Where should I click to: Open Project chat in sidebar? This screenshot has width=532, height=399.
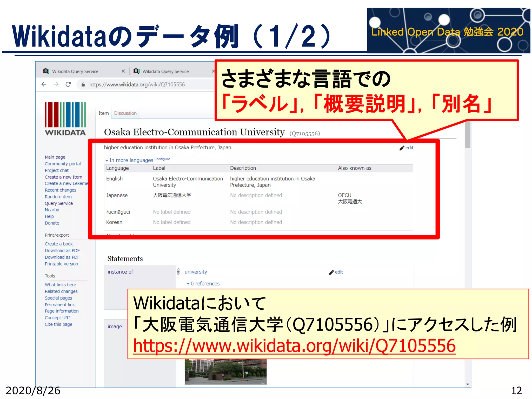[57, 170]
